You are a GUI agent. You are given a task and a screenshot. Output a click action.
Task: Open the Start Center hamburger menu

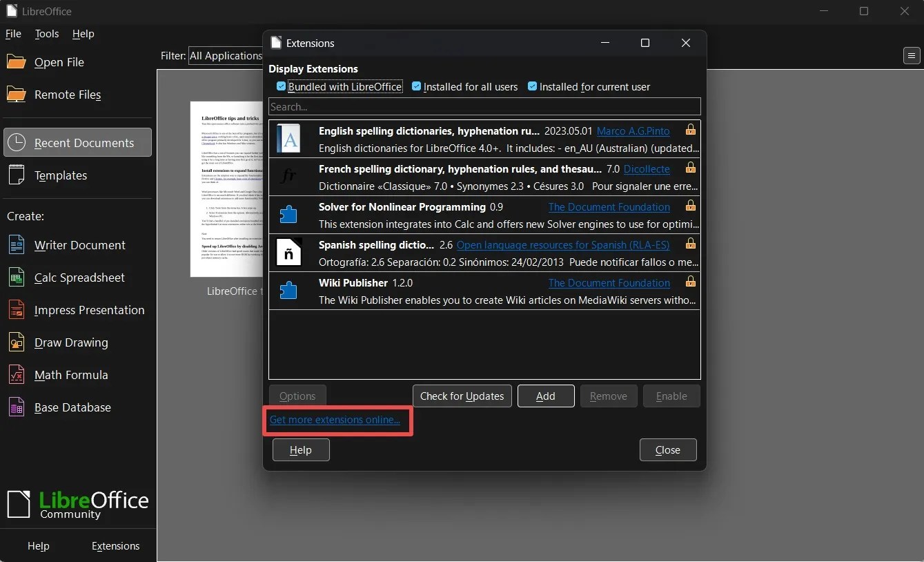pyautogui.click(x=911, y=56)
